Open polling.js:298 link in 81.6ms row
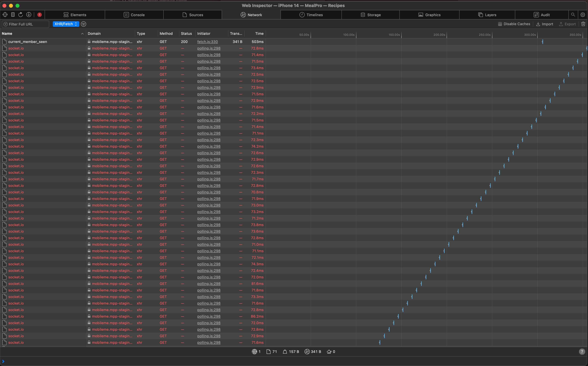The image size is (588, 366). point(209,284)
